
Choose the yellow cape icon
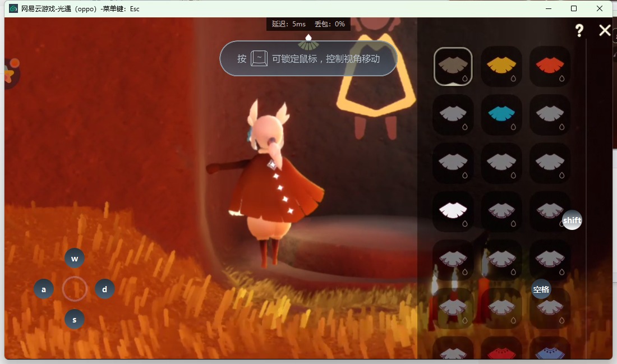tap(501, 66)
